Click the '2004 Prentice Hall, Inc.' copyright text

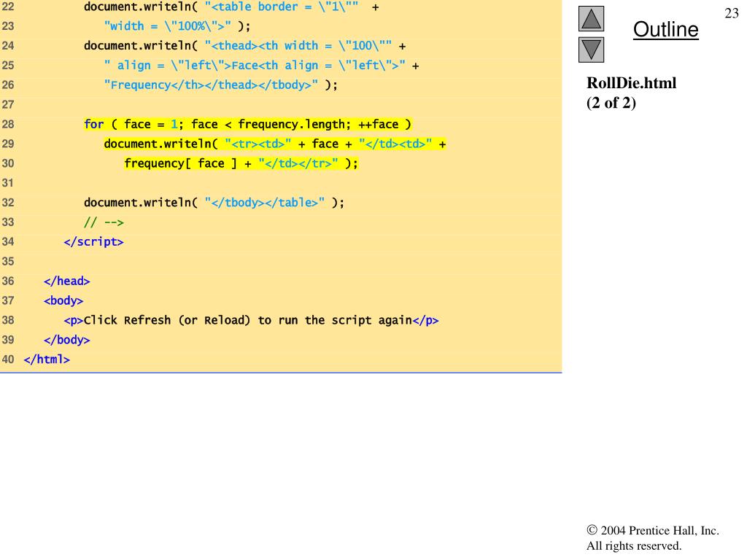pyautogui.click(x=653, y=531)
